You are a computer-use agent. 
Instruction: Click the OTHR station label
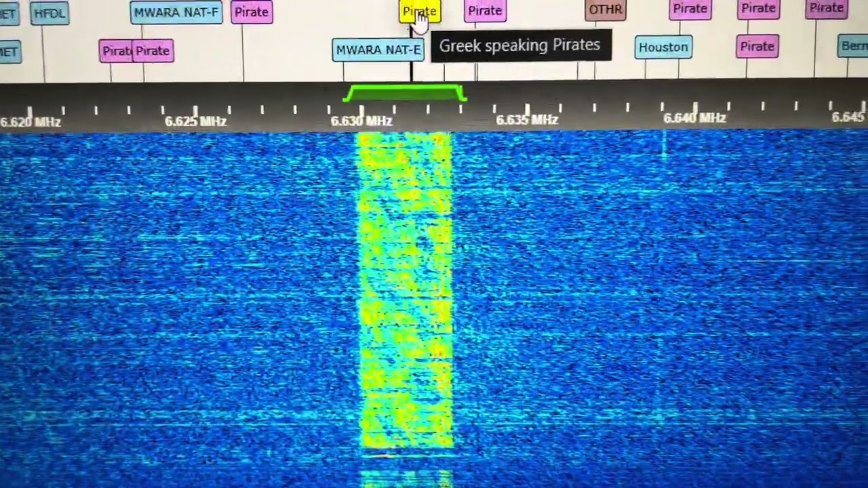pos(606,10)
